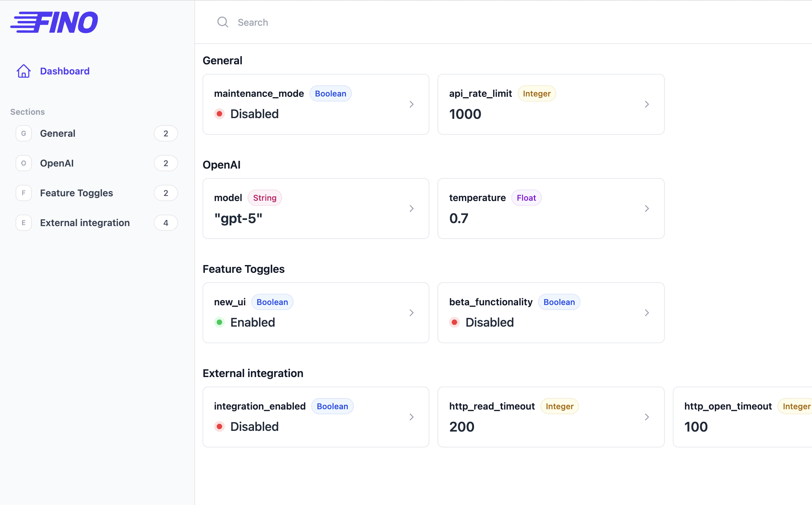812x505 pixels.
Task: Select Feature Toggles in the sidebar
Action: 77,193
